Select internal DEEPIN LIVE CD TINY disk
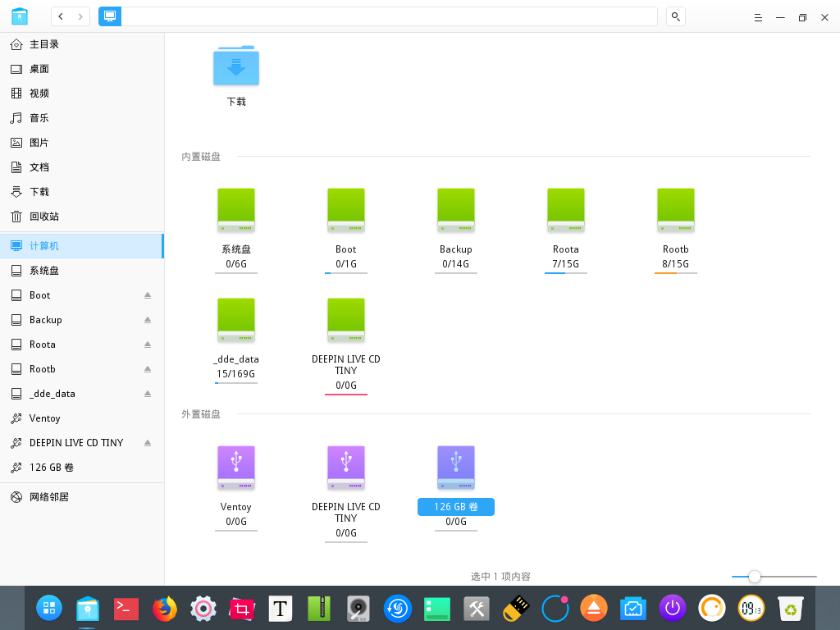 [x=346, y=320]
